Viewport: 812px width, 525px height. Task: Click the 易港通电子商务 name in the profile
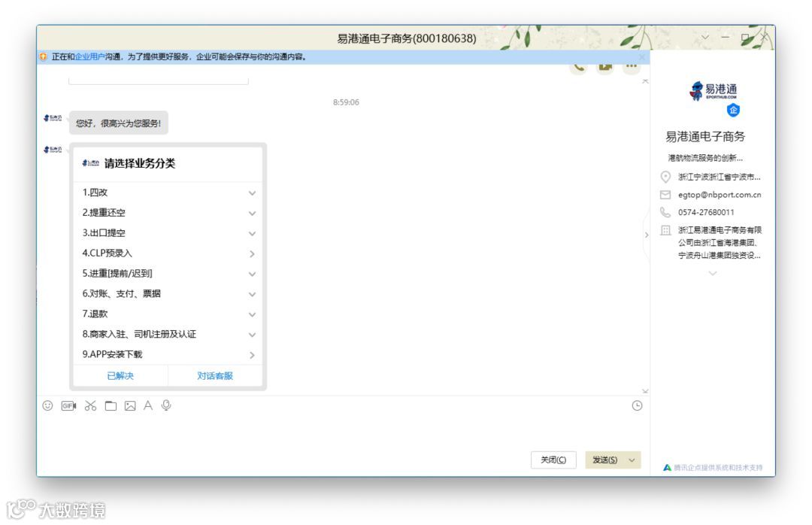pyautogui.click(x=705, y=136)
